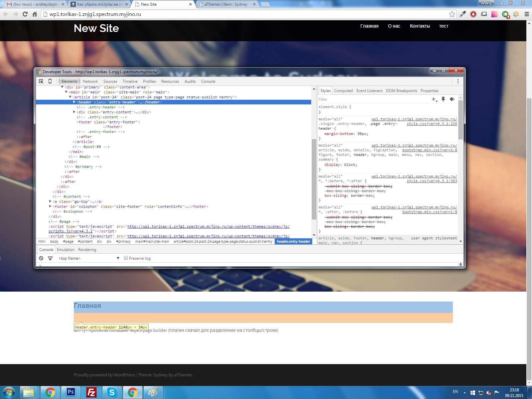Open the Resources panel
The image size is (532, 399).
(x=170, y=81)
